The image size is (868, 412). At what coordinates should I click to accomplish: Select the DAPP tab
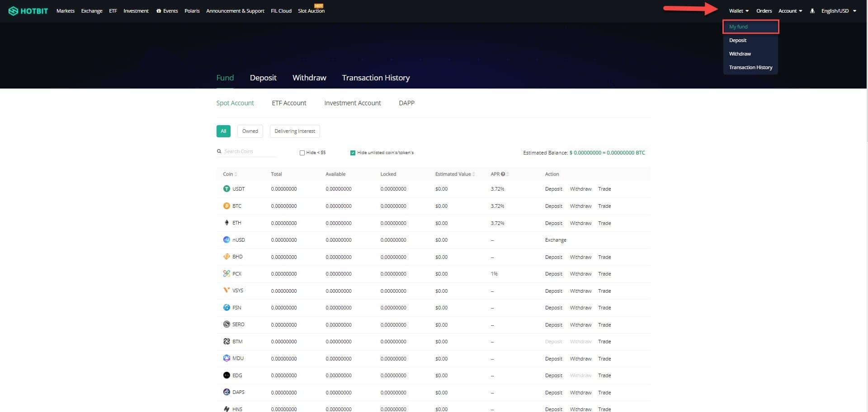click(406, 103)
